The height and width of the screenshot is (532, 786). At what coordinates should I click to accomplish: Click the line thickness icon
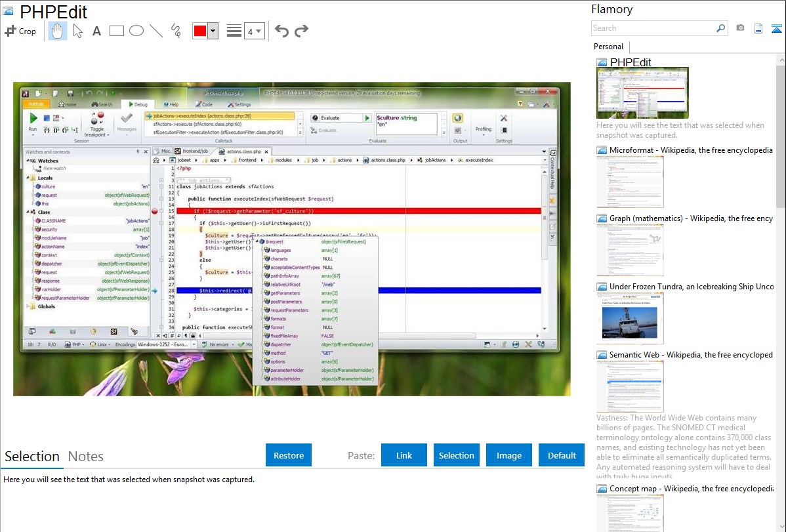234,31
